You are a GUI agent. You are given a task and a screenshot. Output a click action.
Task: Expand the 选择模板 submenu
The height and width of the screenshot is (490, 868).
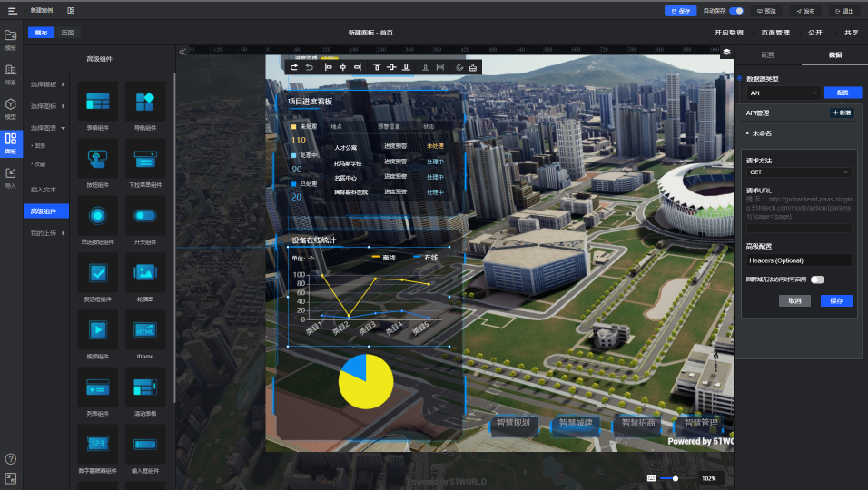coord(47,84)
